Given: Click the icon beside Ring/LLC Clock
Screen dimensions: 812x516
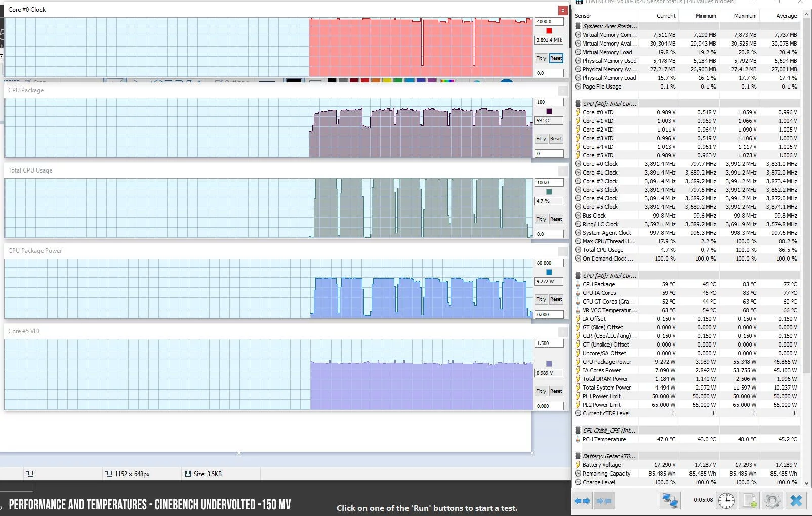Looking at the screenshot, I should point(578,224).
